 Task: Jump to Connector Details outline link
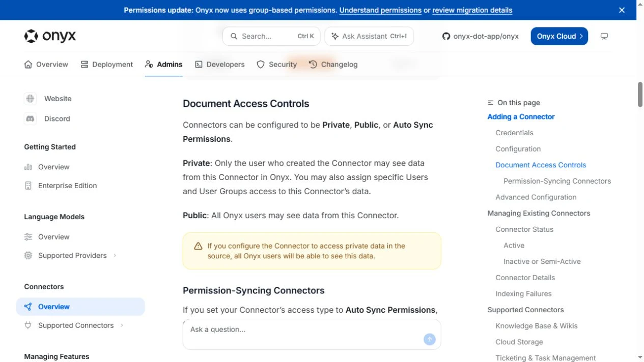[x=525, y=278]
